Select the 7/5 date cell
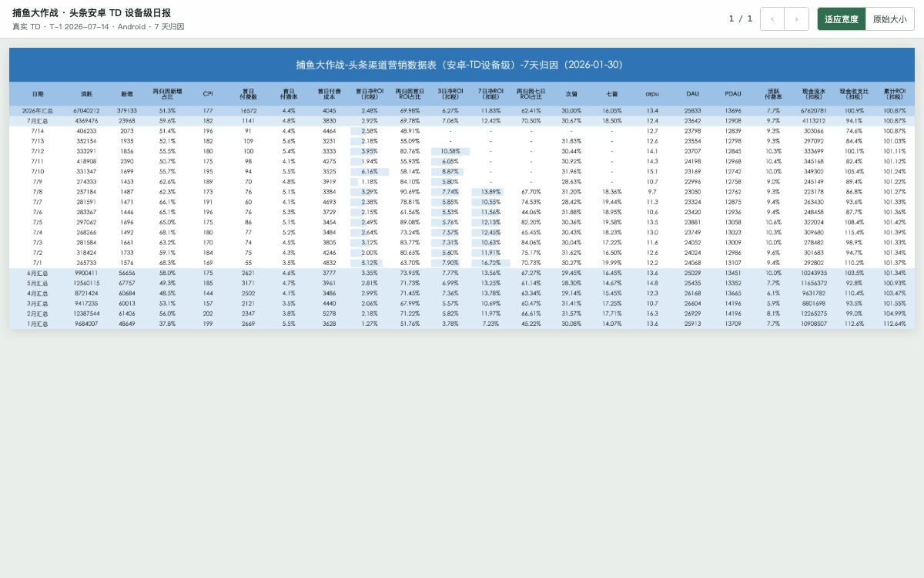924x578 pixels. coord(38,222)
